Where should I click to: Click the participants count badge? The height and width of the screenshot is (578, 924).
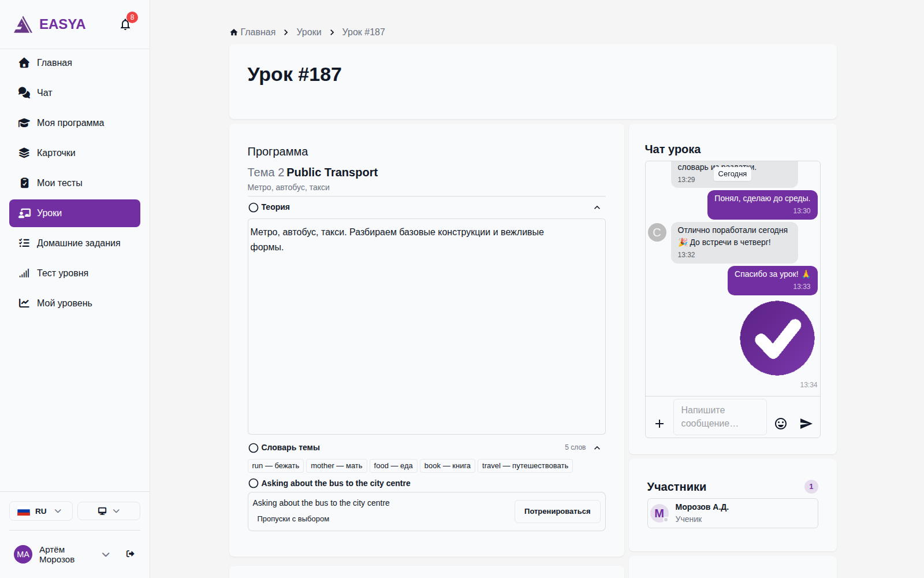[811, 487]
